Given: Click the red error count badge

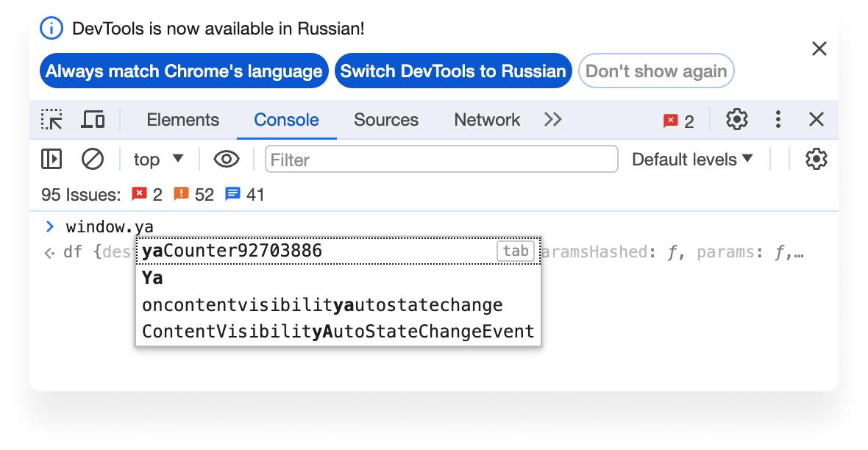Looking at the screenshot, I should (678, 121).
